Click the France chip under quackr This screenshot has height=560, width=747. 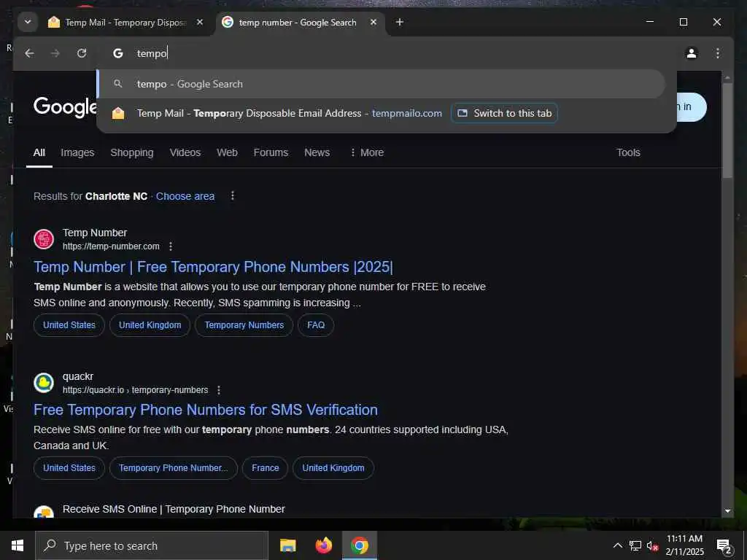click(266, 468)
